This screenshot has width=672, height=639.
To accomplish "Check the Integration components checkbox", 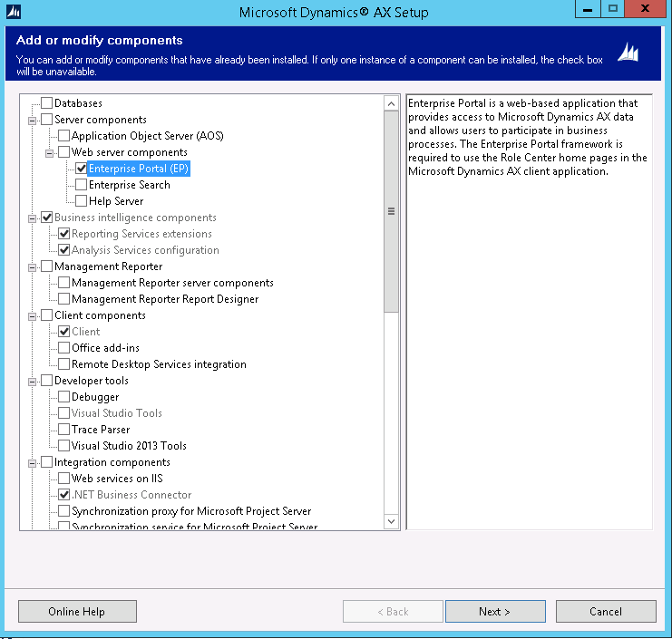I will coord(47,462).
